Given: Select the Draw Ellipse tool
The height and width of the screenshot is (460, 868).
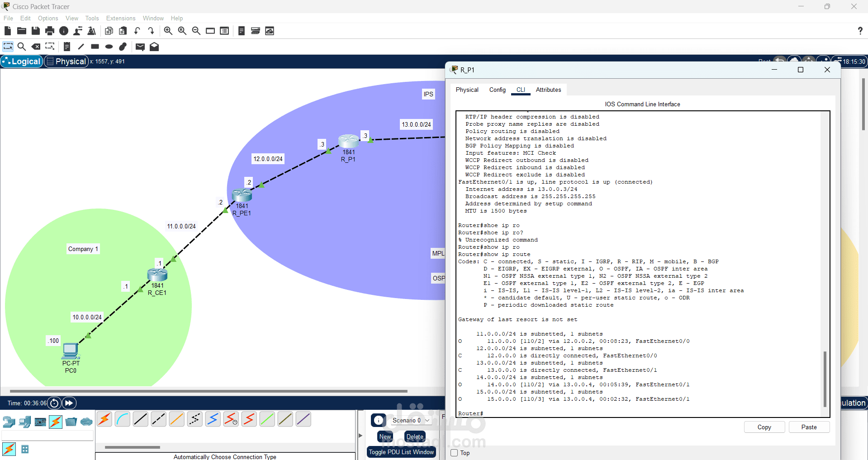Looking at the screenshot, I should pos(109,47).
